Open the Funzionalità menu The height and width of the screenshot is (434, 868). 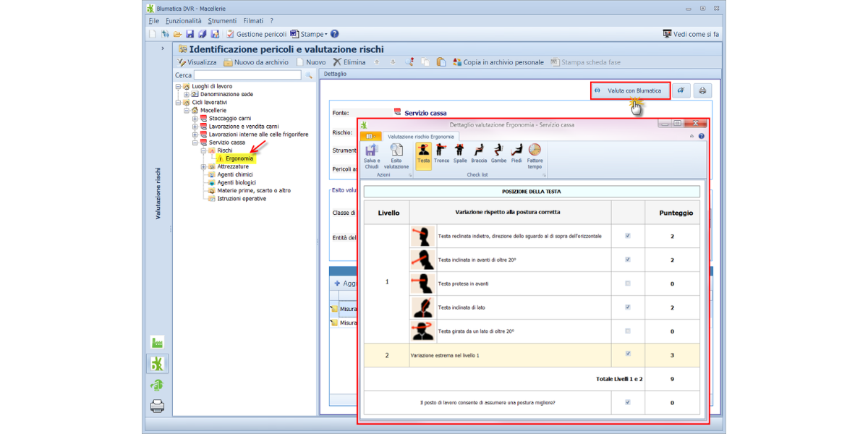[x=184, y=21]
